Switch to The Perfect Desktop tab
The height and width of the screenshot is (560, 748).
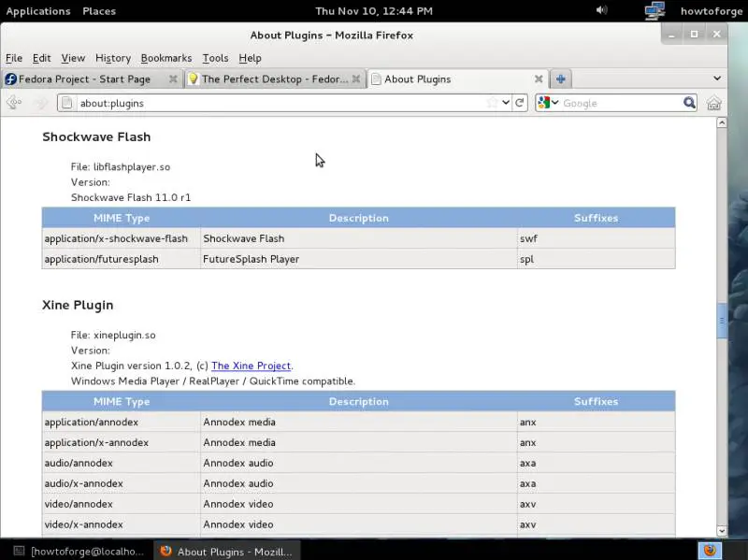274,79
